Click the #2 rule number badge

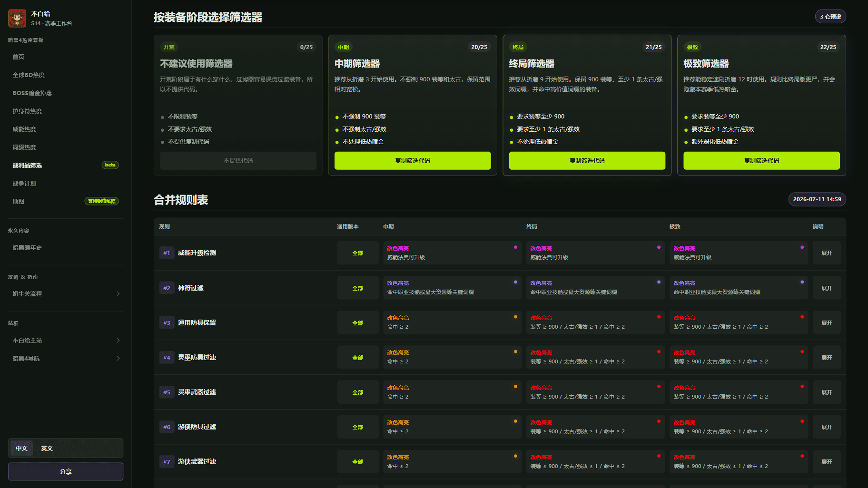click(x=167, y=288)
